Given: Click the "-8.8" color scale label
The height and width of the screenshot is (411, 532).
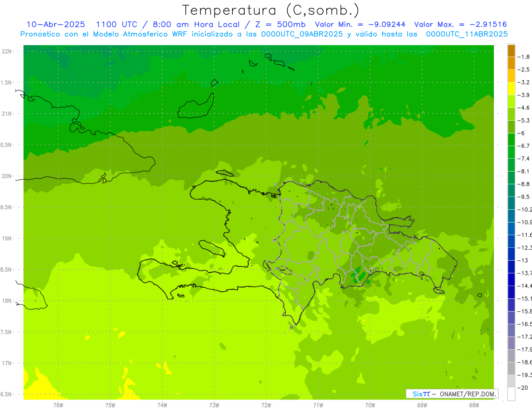Looking at the screenshot, I should pos(524,184).
